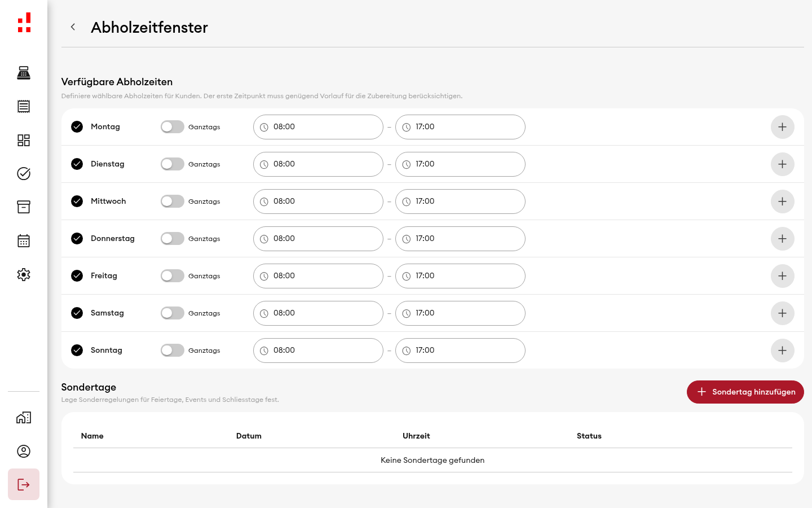Open the buildings sidebar icon
This screenshot has width=812, height=508.
tap(24, 418)
